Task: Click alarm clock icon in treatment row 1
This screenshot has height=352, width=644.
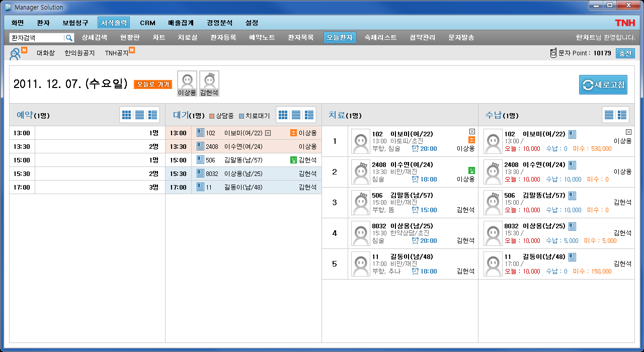Action: coord(415,149)
